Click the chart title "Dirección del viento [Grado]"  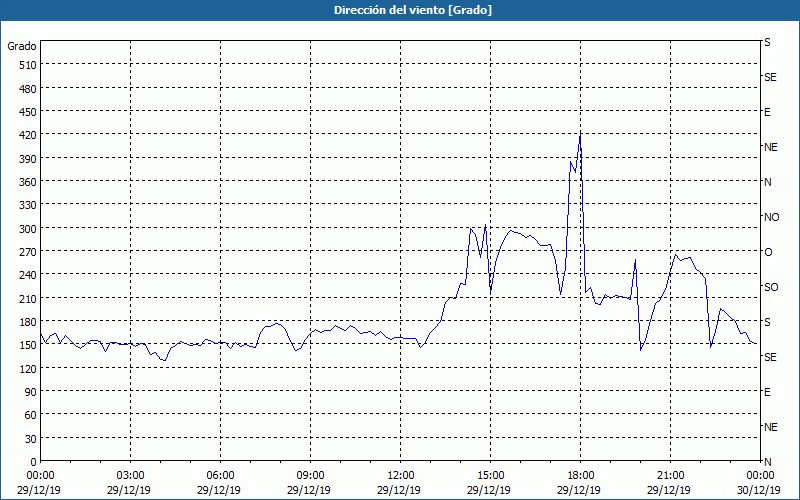[413, 10]
